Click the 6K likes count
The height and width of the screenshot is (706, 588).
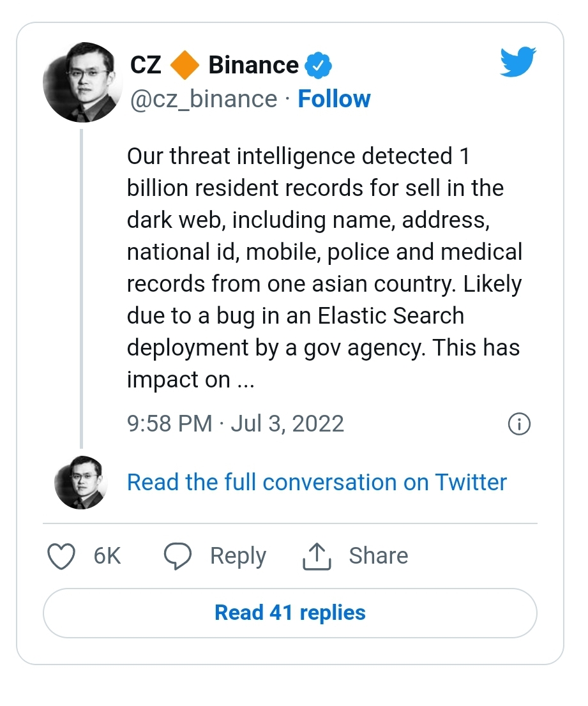[x=107, y=556]
